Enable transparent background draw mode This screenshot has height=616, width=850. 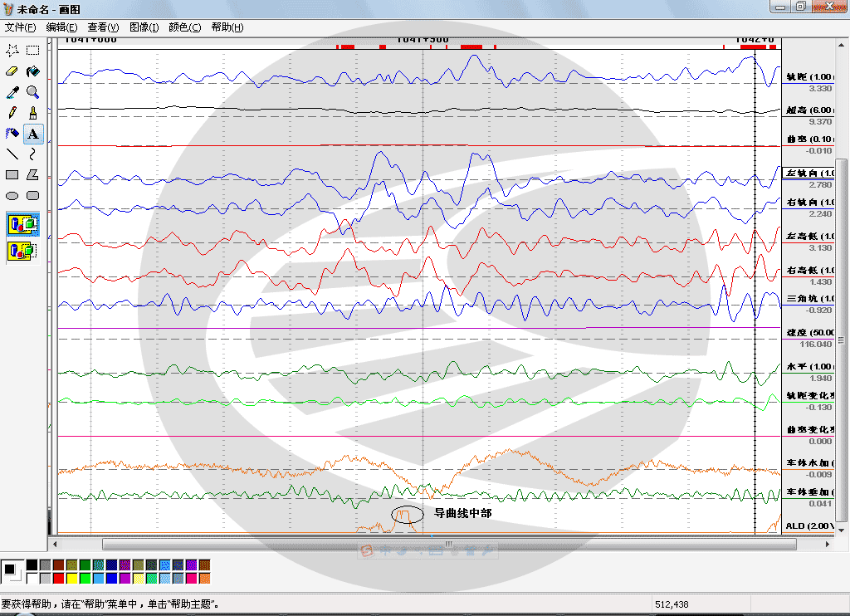point(22,251)
